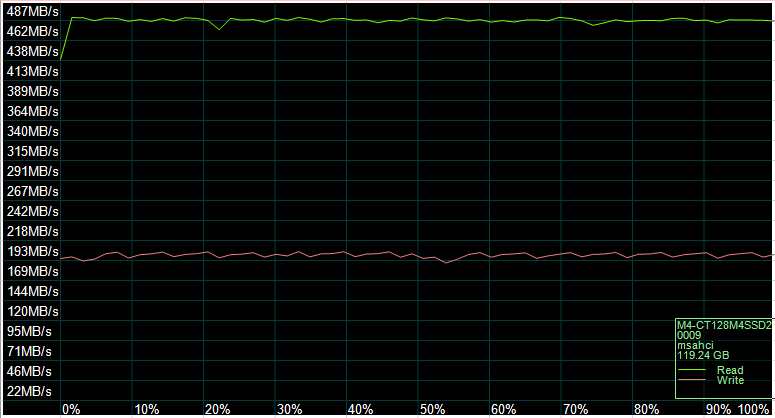Screen dimensions: 775x418
Task: Select the 193MB/s y-axis label
Action: [30, 251]
